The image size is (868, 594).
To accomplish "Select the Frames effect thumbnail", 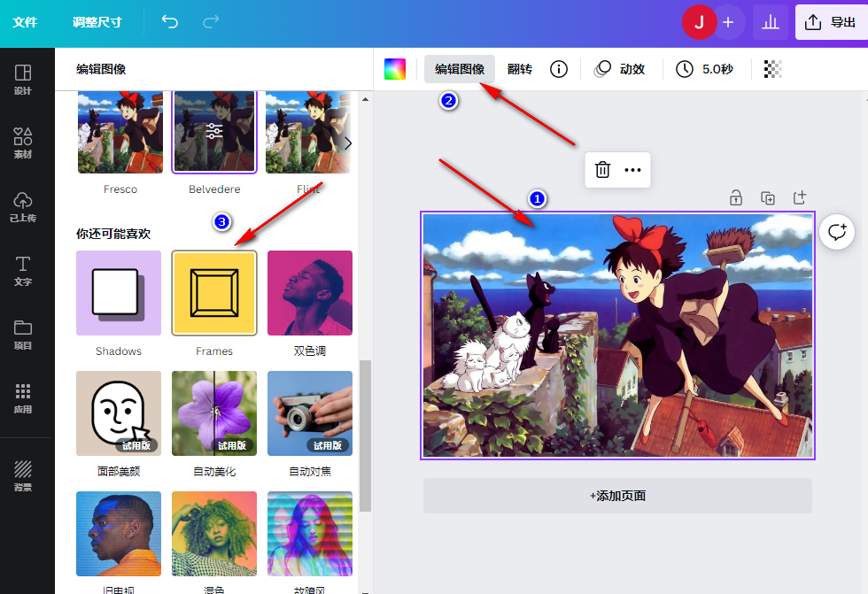I will (213, 293).
